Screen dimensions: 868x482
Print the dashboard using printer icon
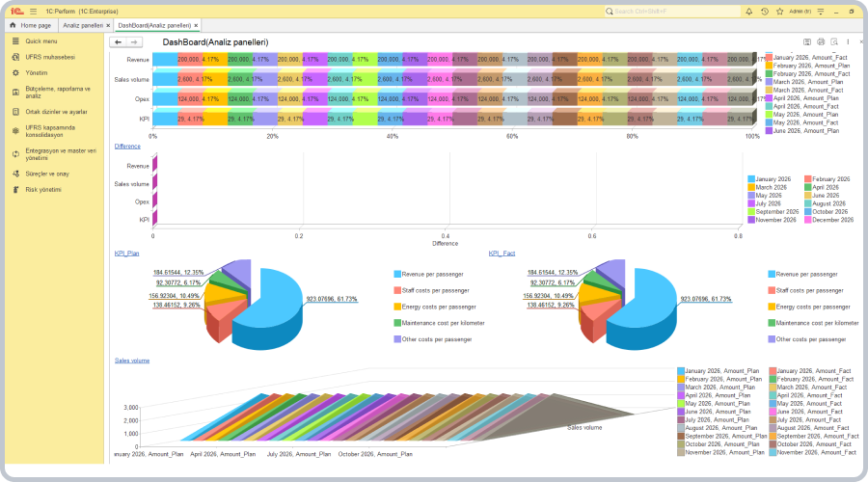pyautogui.click(x=821, y=42)
